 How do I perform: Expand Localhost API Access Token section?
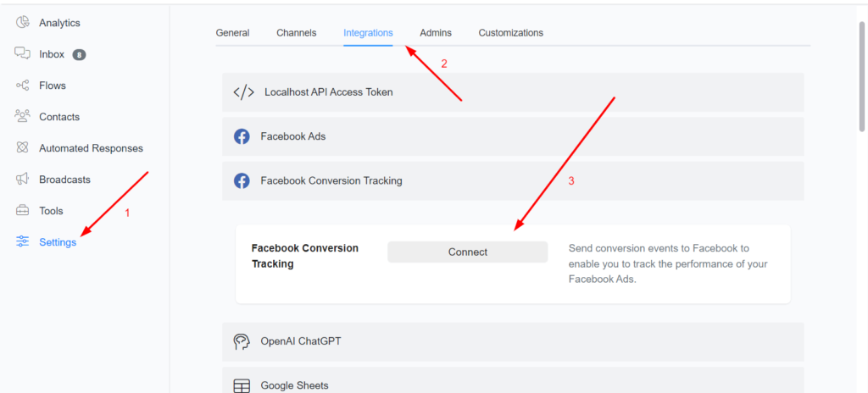click(512, 92)
